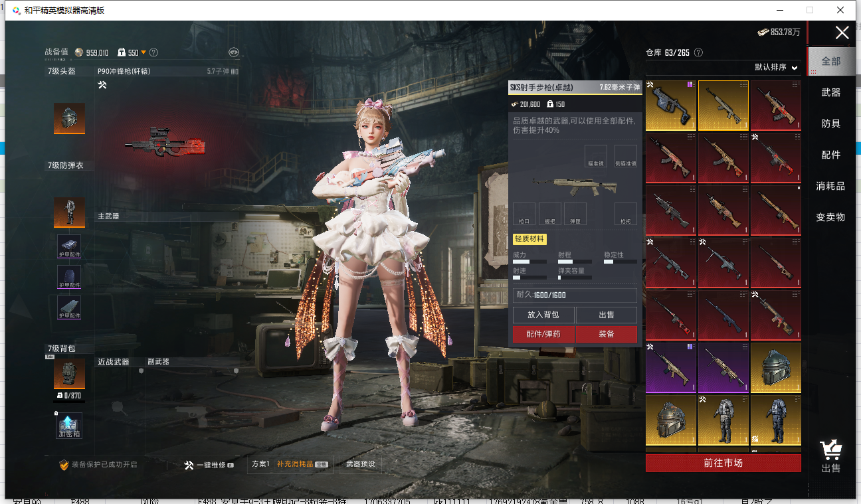Select the highlighted gold SKS rifle tile
The height and width of the screenshot is (504, 861).
click(723, 106)
